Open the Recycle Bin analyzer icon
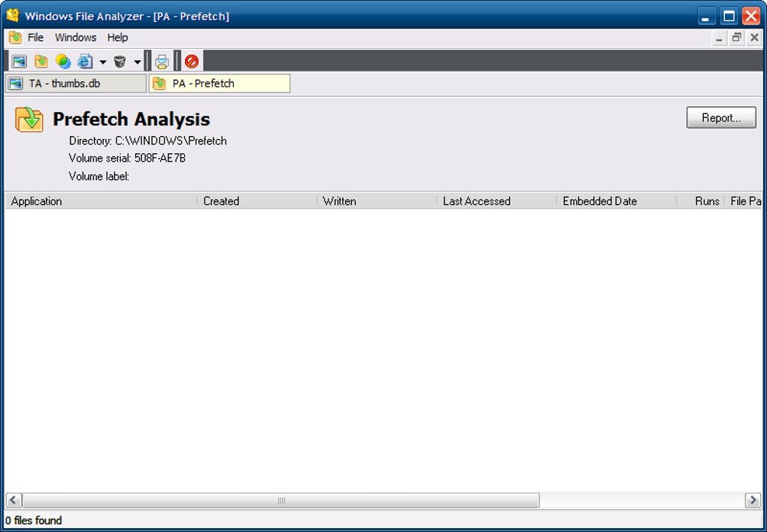The image size is (767, 532). coord(120,61)
